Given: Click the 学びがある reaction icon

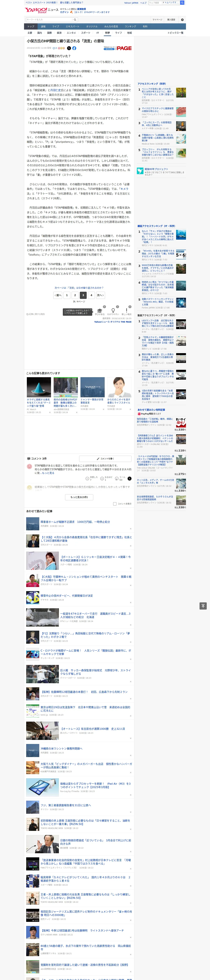Looking at the screenshot, I should click(x=100, y=310).
